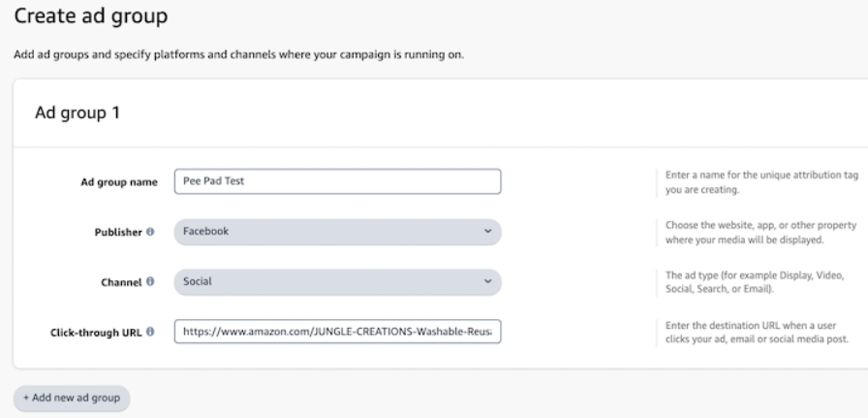The image size is (868, 418).
Task: Click into the Click-through URL input box
Action: click(x=337, y=333)
